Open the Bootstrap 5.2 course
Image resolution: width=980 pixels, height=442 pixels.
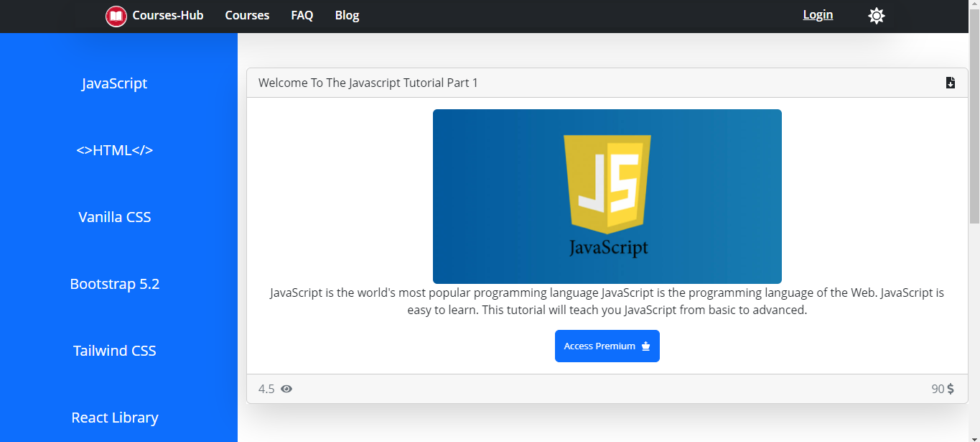[115, 284]
